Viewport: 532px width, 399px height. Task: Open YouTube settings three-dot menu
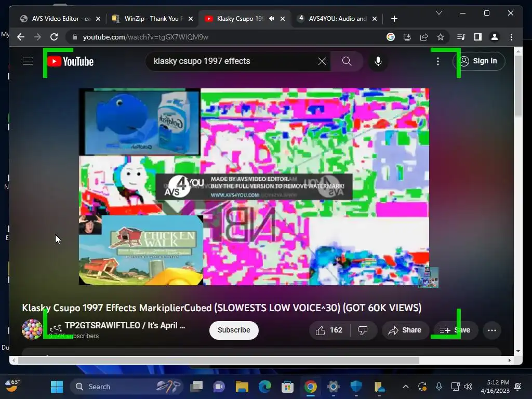coord(437,61)
